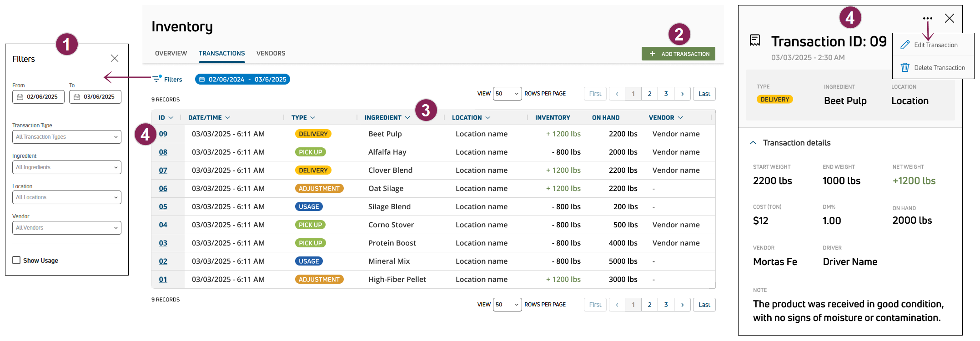Open transaction ID 09 link
The width and height of the screenshot is (980, 341).
tap(163, 134)
